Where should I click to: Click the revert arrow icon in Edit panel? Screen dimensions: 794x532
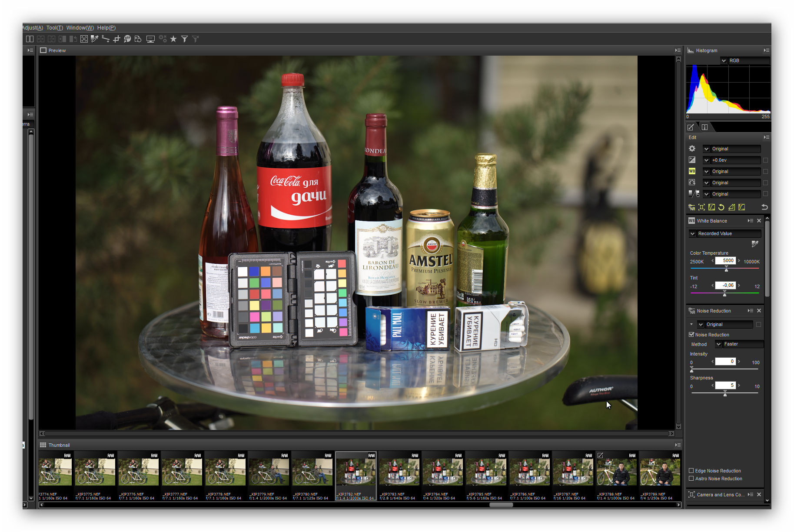764,207
